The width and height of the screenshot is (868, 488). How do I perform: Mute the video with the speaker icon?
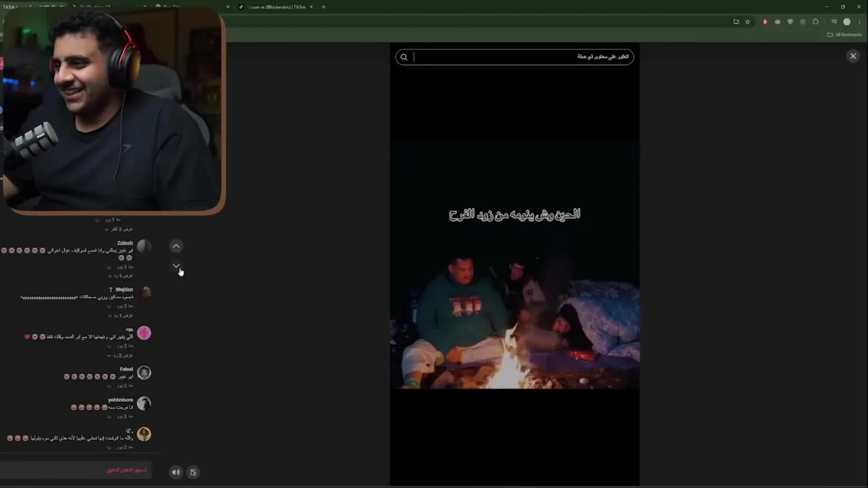coord(176,472)
